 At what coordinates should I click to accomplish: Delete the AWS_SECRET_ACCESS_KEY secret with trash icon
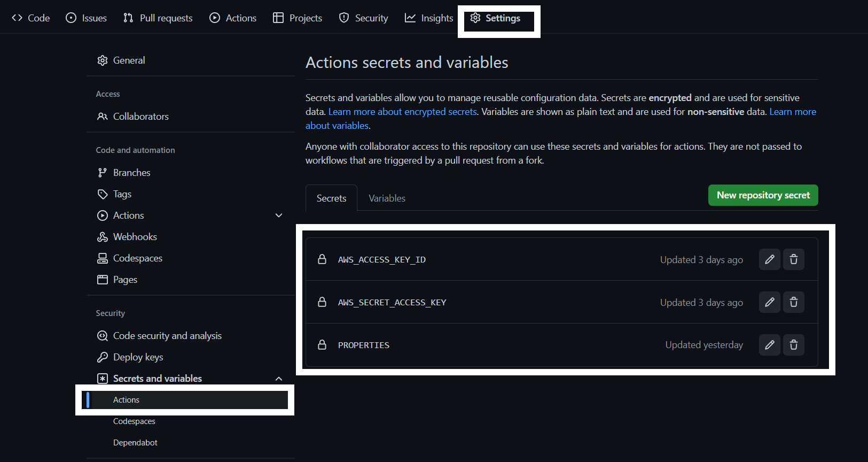pos(794,302)
